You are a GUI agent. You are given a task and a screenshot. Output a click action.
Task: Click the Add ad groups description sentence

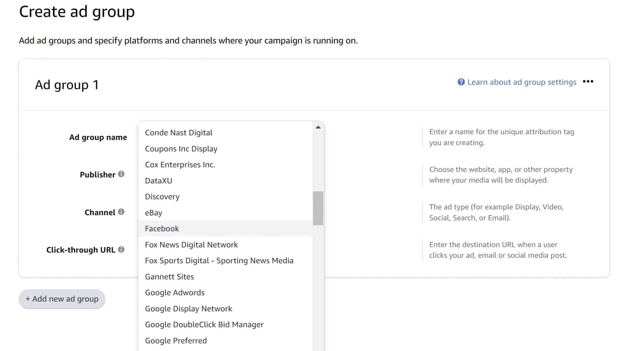click(188, 41)
